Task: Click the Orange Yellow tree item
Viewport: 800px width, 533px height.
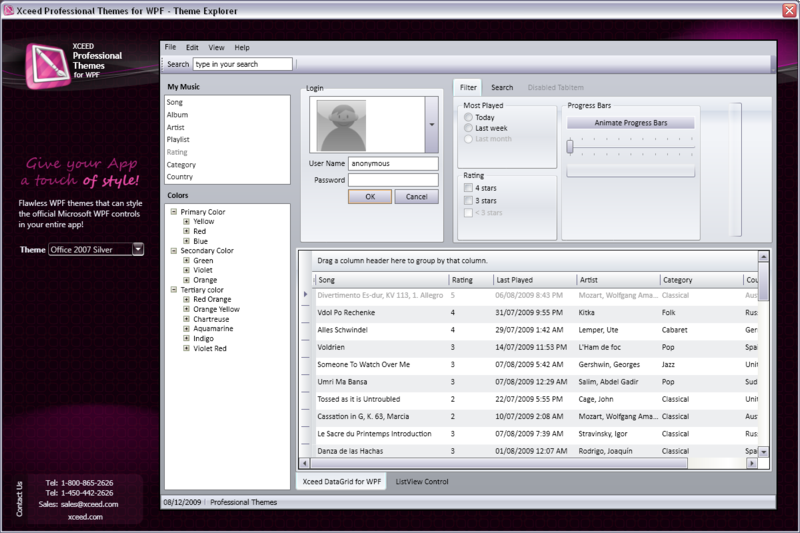Action: [216, 309]
